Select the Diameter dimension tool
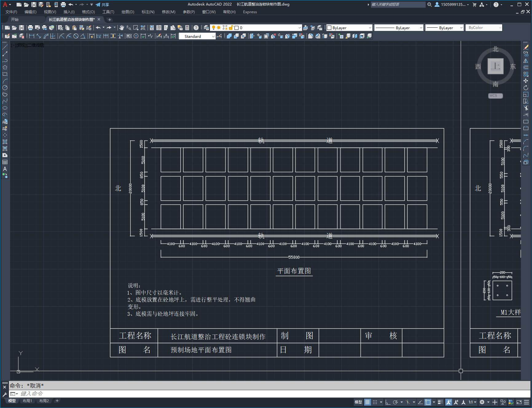This screenshot has height=408, width=532. 76,36
